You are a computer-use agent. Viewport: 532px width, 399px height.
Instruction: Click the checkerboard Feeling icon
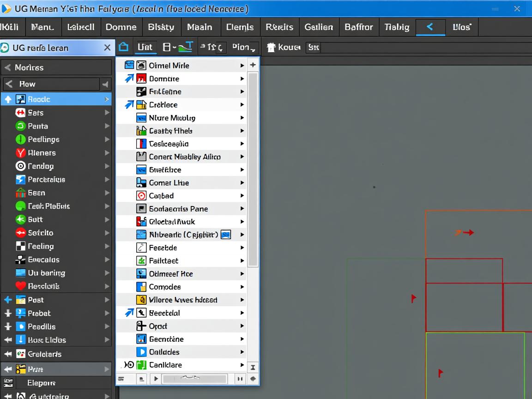(x=21, y=246)
